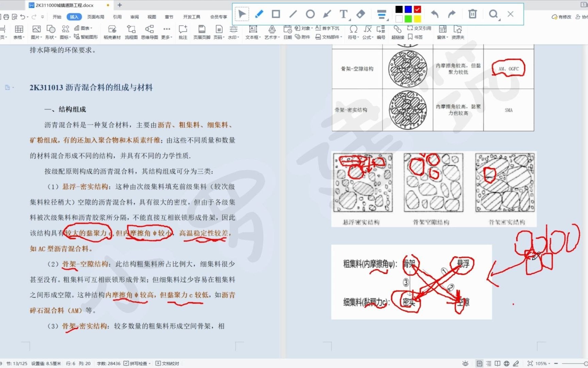Pick the yellow annotation color swatch
Image resolution: width=588 pixels, height=368 pixels.
point(417,19)
